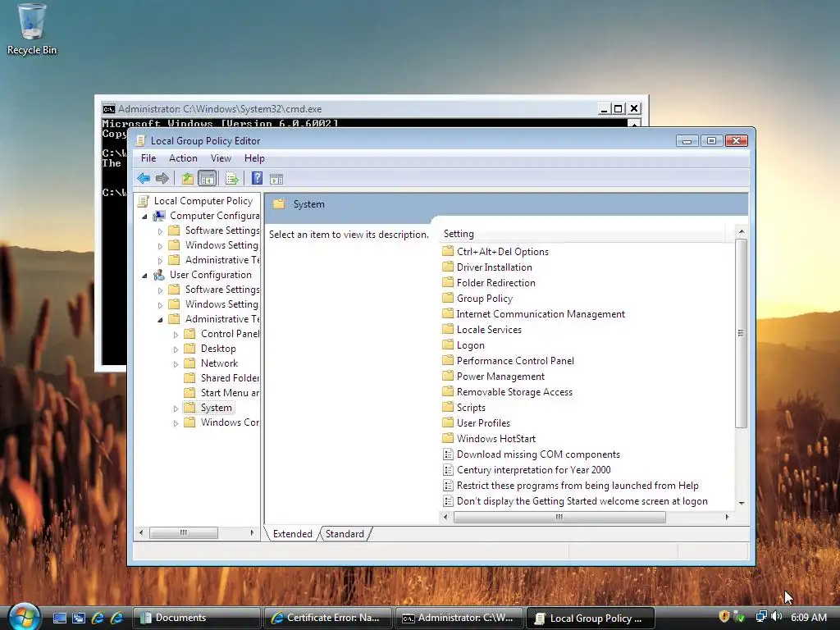The image size is (840, 630).
Task: Switch to Administrator cmd taskbar button
Action: 459,618
